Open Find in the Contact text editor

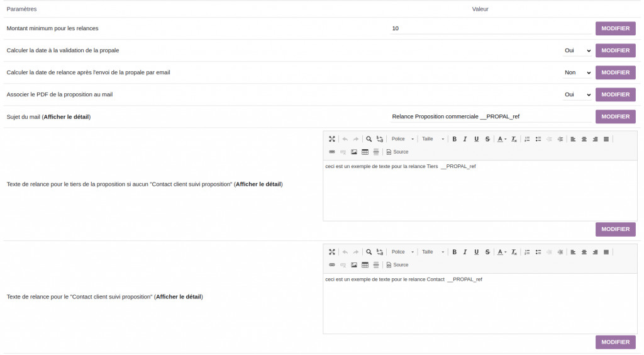[369, 252]
